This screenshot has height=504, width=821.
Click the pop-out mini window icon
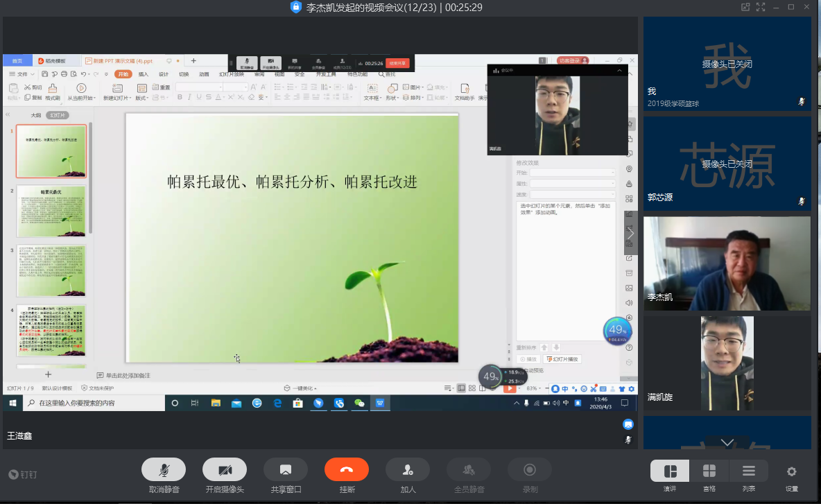click(x=745, y=8)
